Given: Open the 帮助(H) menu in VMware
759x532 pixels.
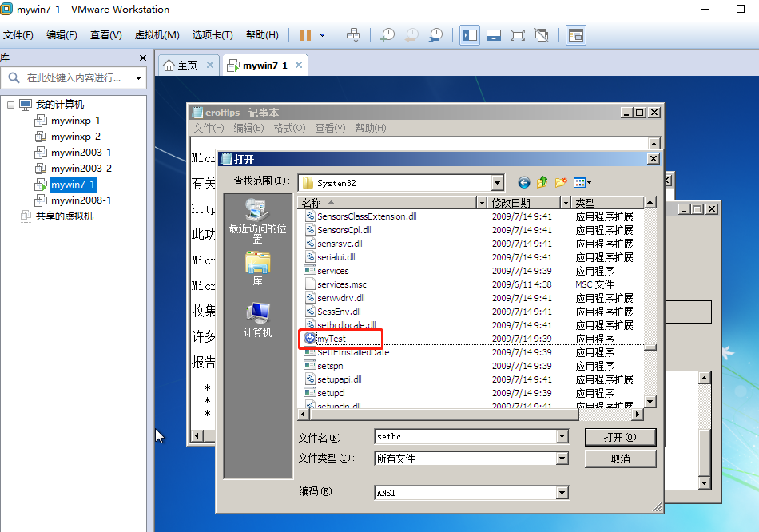Looking at the screenshot, I should tap(262, 35).
